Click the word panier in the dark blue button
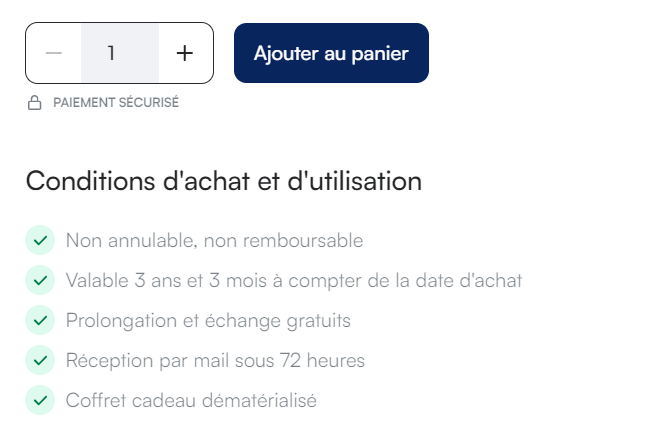 (x=380, y=54)
